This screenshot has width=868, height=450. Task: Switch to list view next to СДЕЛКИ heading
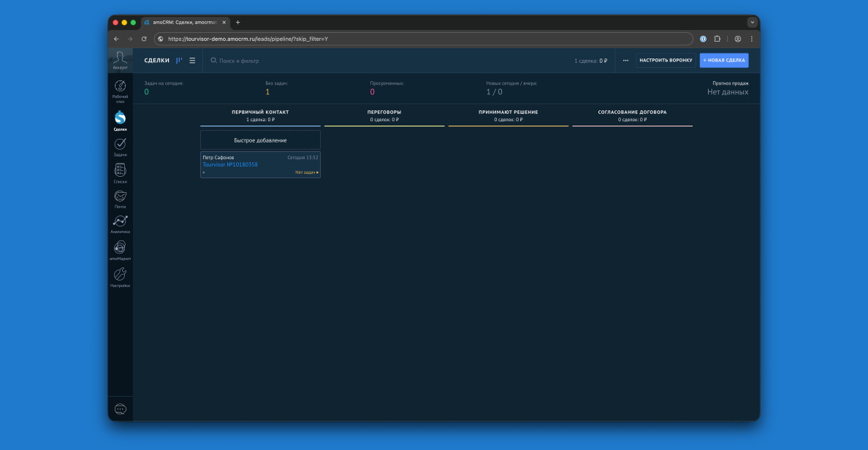pos(191,60)
